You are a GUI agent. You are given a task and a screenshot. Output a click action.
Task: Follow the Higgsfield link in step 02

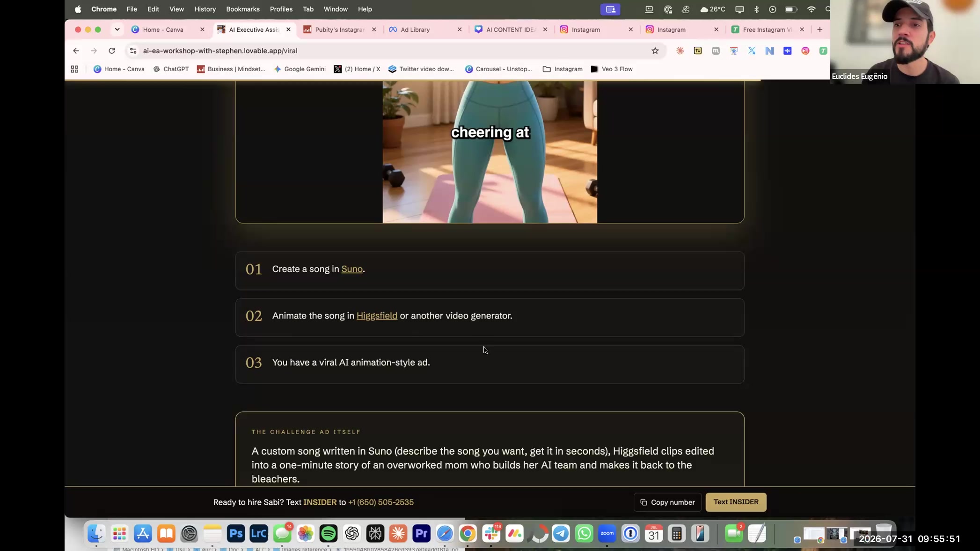tap(377, 316)
